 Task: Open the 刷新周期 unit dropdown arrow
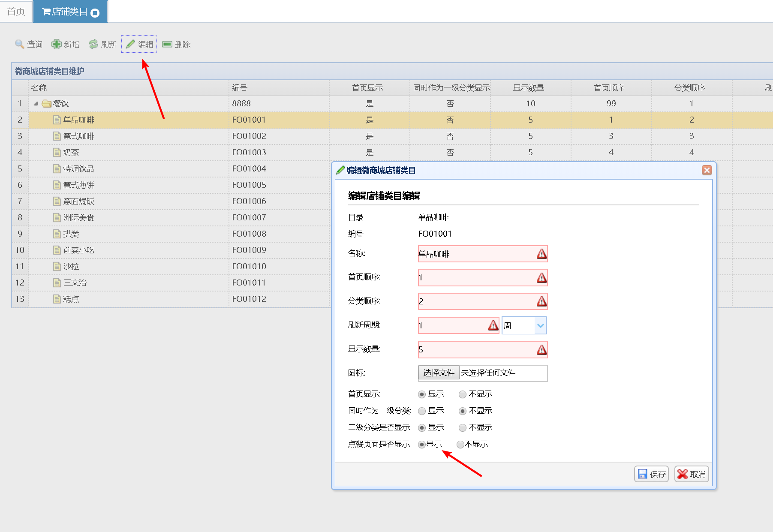(540, 326)
